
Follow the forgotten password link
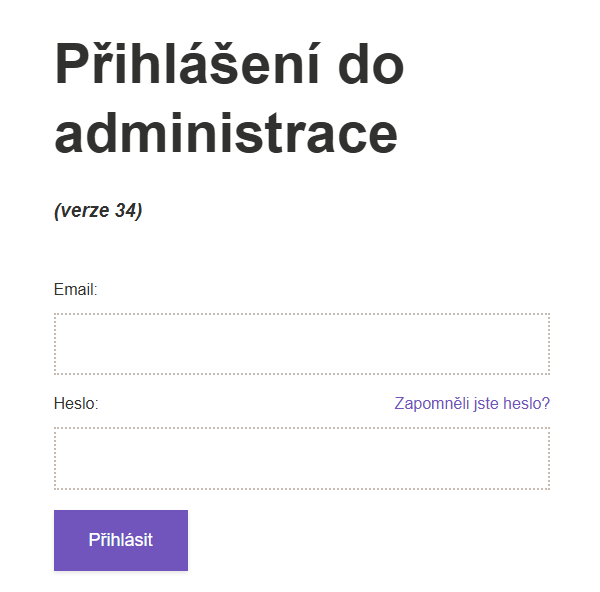[x=472, y=404]
